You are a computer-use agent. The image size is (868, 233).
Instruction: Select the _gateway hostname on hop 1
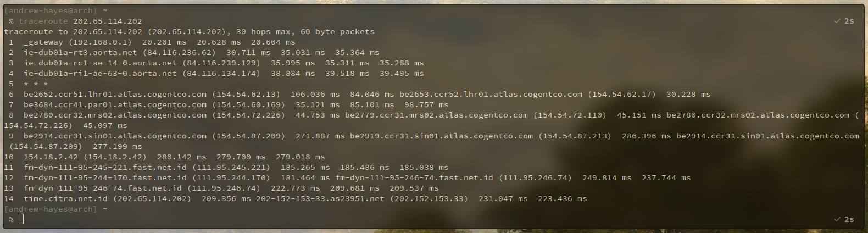[x=43, y=42]
